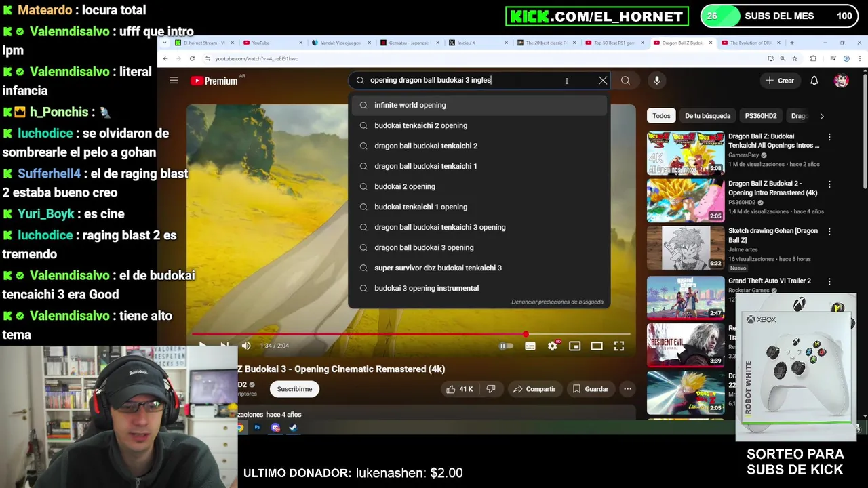Open options for Sketch drawing Gohan video
This screenshot has width=868, height=488.
(x=829, y=232)
